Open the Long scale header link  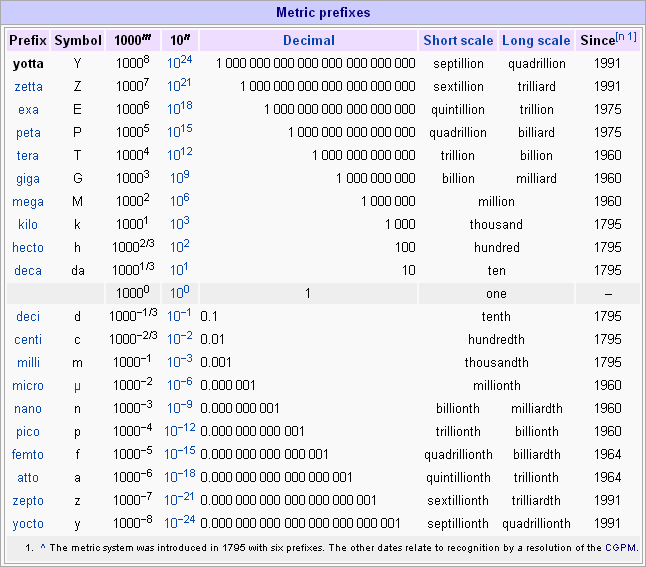coord(537,41)
